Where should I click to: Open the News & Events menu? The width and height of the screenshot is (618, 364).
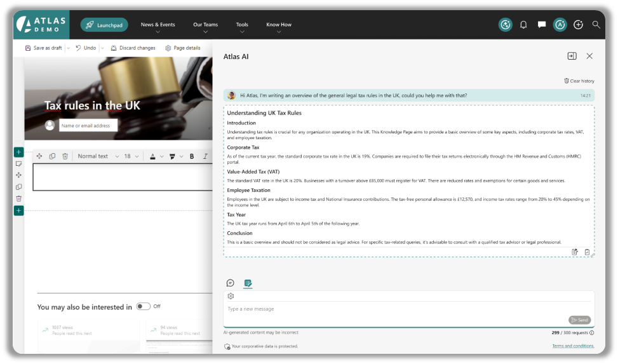(158, 24)
